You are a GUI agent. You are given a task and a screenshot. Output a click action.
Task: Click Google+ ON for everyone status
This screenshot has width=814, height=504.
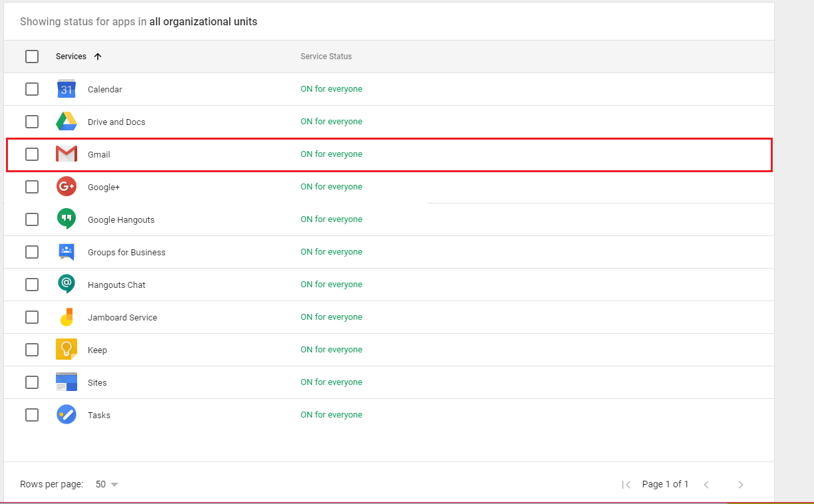point(331,187)
